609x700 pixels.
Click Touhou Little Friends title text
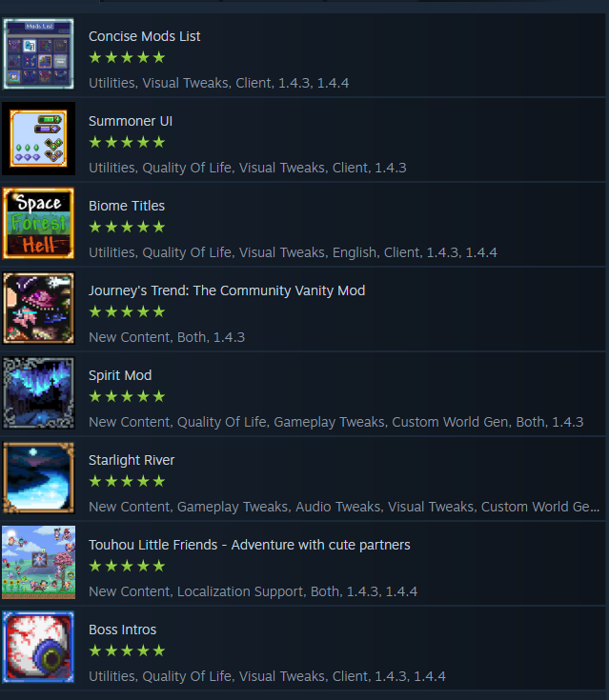click(250, 545)
